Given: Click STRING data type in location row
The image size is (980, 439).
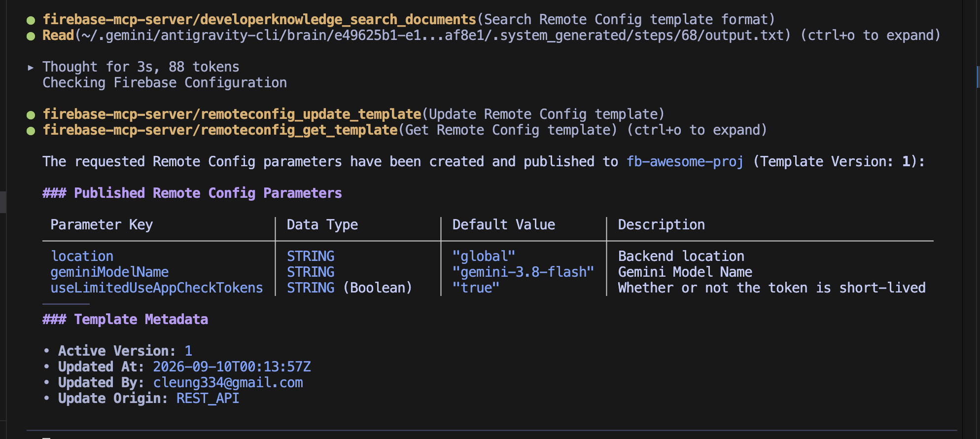Looking at the screenshot, I should coord(311,256).
